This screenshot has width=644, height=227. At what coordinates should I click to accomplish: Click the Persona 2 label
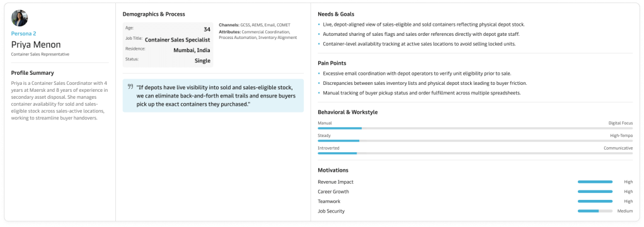tap(23, 33)
